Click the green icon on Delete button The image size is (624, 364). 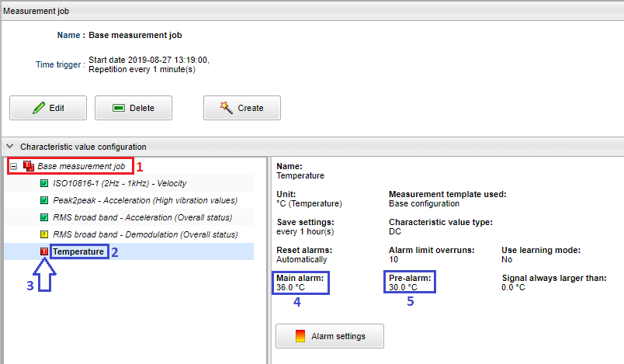click(119, 108)
